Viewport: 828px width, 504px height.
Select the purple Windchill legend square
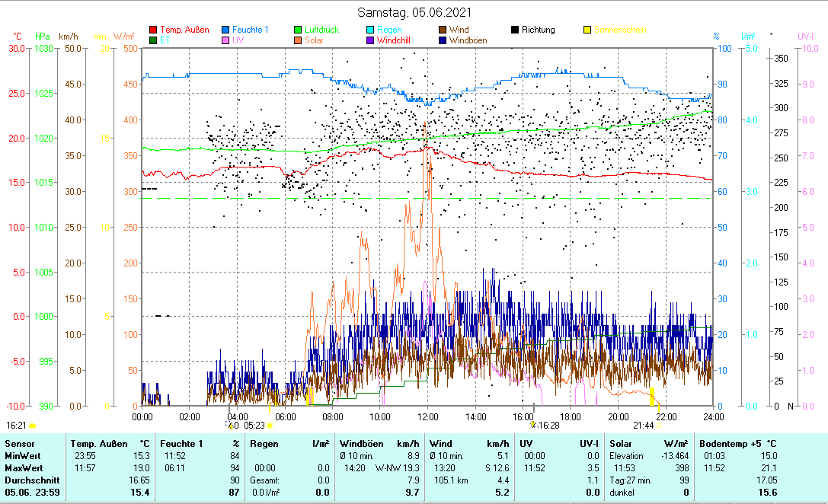(x=370, y=40)
